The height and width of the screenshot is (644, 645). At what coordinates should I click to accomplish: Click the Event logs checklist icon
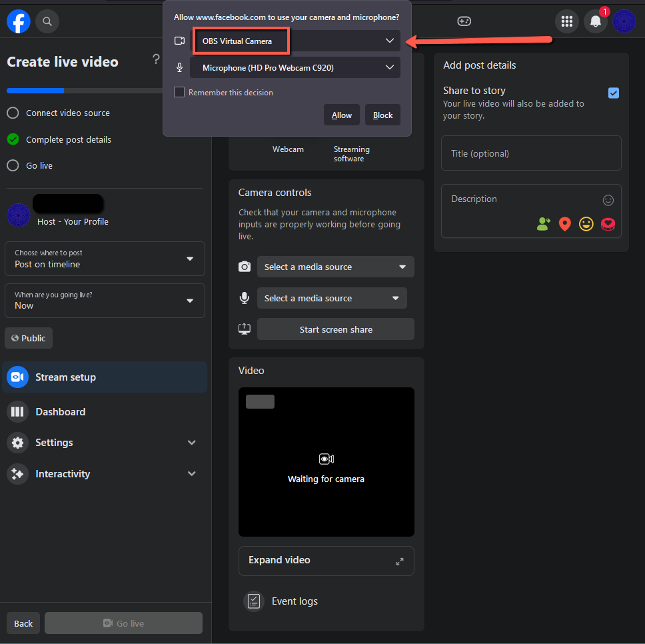pyautogui.click(x=254, y=601)
